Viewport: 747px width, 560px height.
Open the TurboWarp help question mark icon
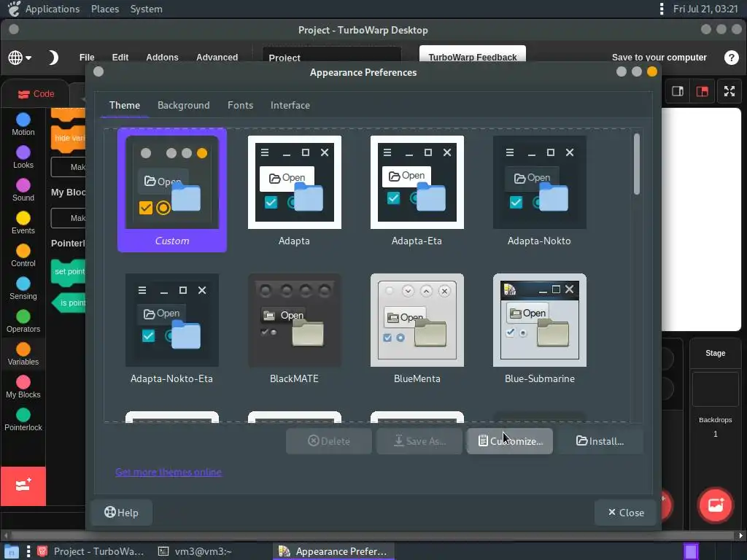(731, 58)
